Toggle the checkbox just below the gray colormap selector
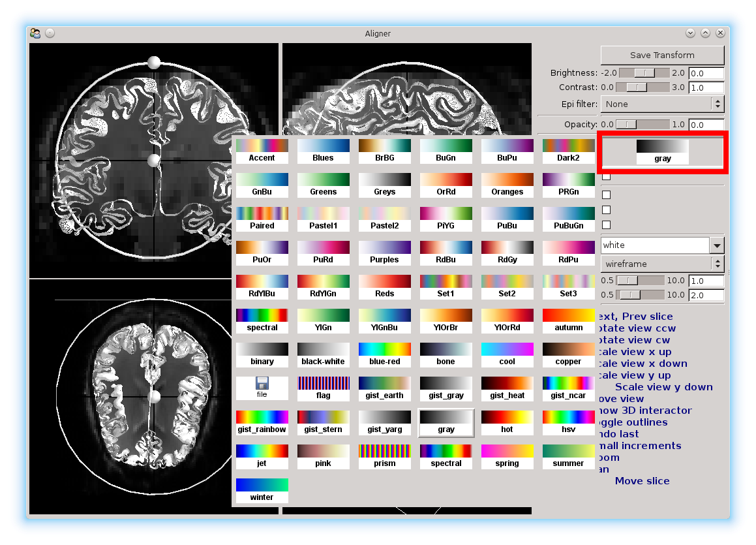Viewport: 756px width, 545px height. pyautogui.click(x=607, y=176)
